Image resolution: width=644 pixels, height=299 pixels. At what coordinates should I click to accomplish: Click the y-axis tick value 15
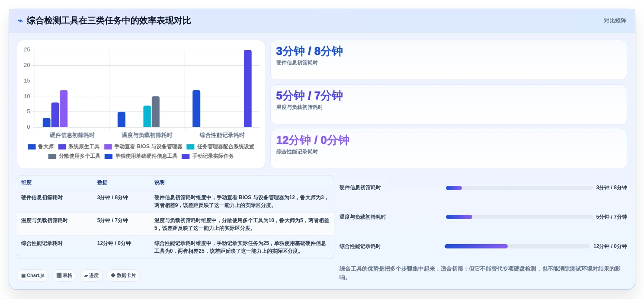[x=27, y=81]
